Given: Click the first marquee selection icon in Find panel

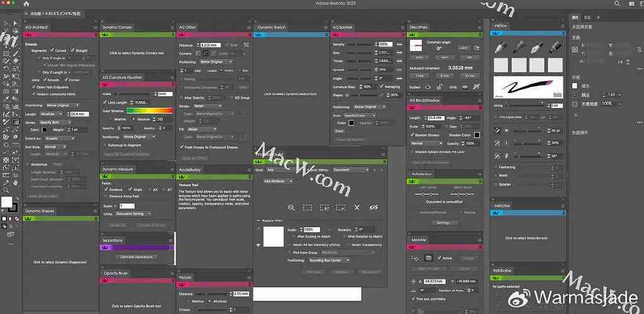Looking at the screenshot, I should (x=308, y=207).
